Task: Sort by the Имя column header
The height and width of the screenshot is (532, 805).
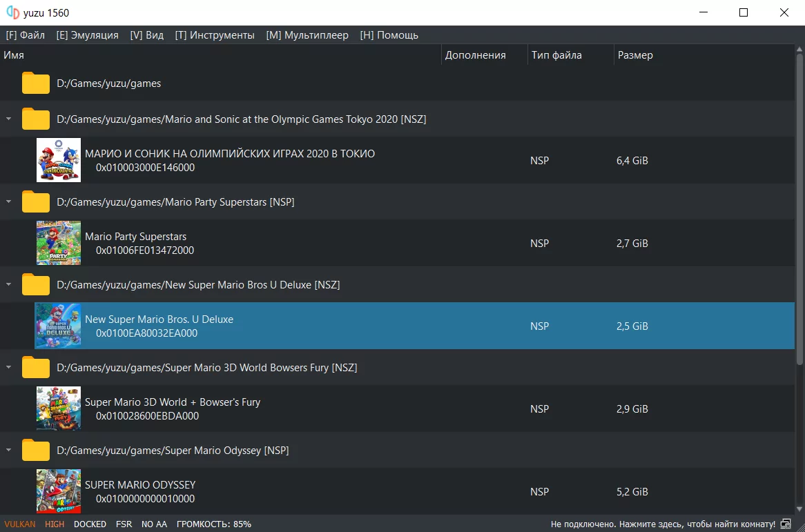Action: [x=221, y=55]
